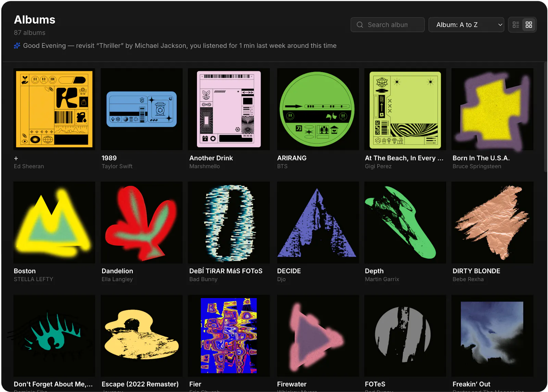Click artist name Marshmello
The image size is (548, 392).
[204, 166]
